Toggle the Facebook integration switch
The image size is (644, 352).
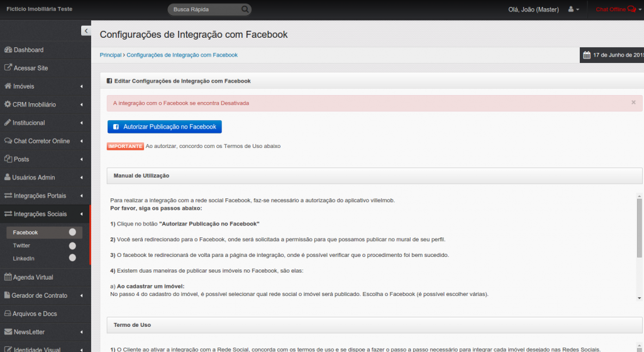tap(72, 232)
